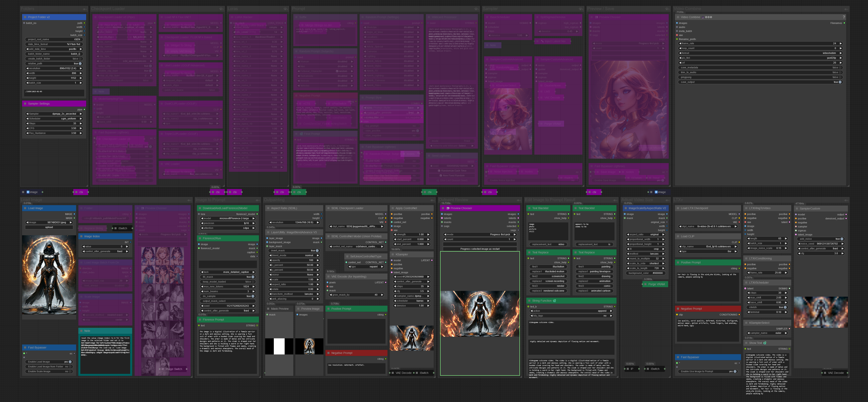Screen dimensions: 868x402
Task: Click the Video Combine group pin icon
Action: [x=846, y=9]
